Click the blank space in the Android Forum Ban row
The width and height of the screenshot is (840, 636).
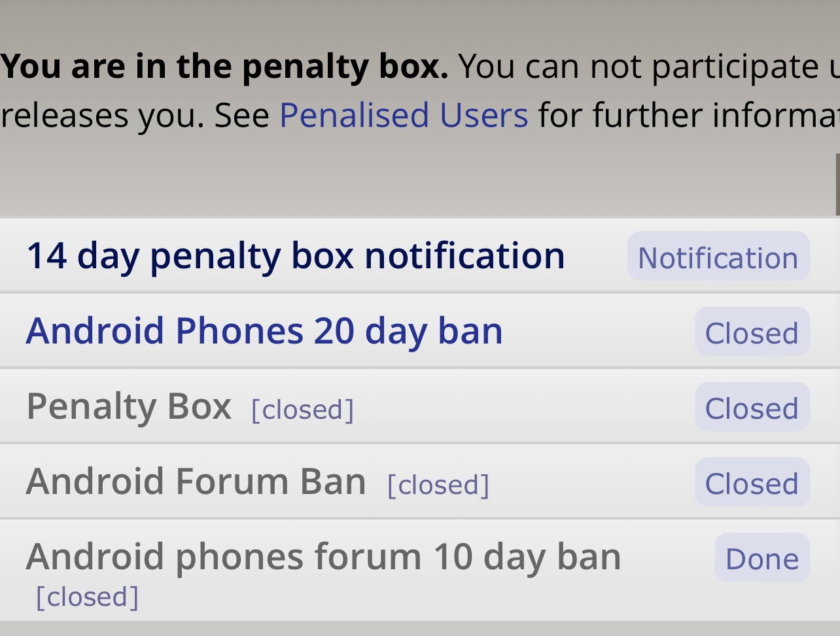point(592,482)
